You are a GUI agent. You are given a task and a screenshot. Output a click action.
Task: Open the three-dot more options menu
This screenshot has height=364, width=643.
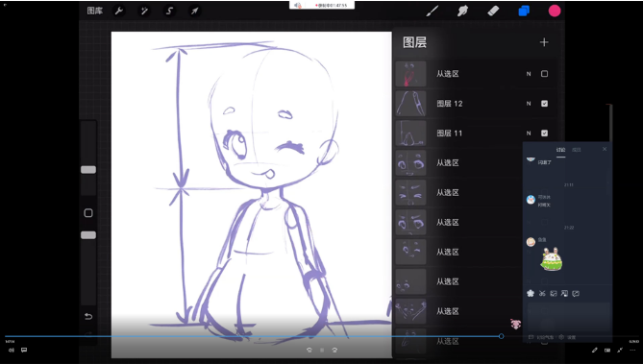pyautogui.click(x=632, y=350)
